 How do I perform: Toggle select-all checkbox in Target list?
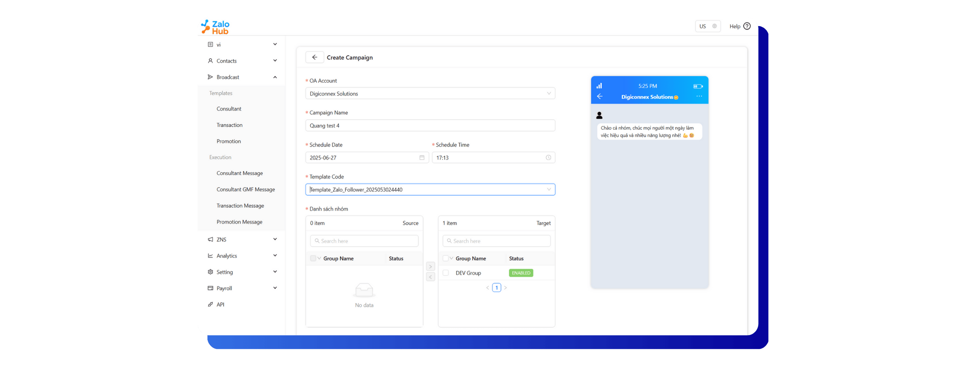click(445, 259)
